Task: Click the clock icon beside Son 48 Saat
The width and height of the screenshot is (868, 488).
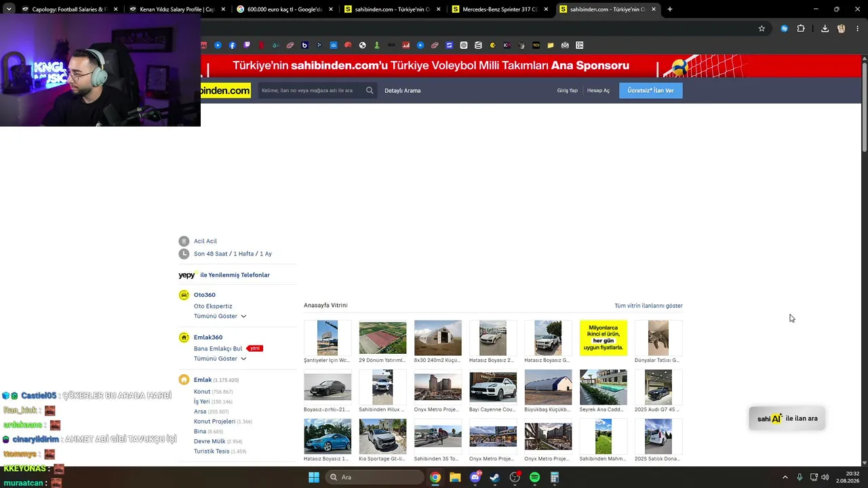Action: (x=184, y=253)
